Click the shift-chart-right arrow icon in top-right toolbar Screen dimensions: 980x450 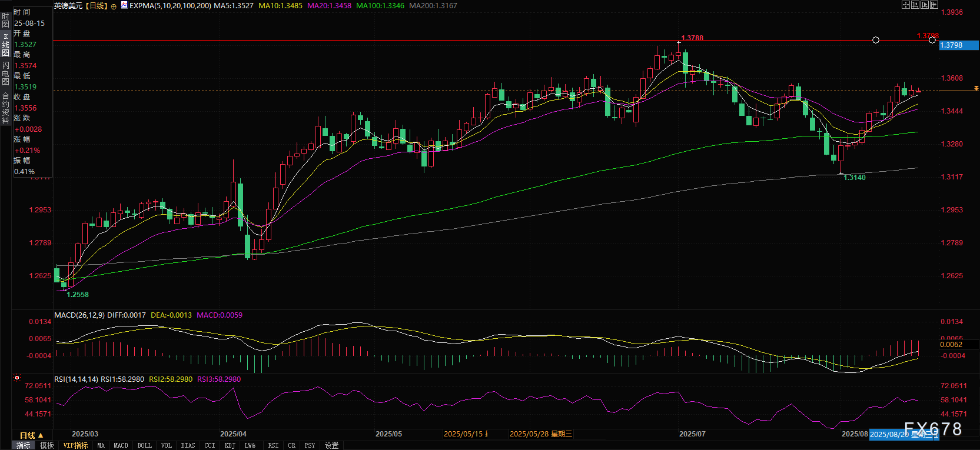[x=934, y=5]
